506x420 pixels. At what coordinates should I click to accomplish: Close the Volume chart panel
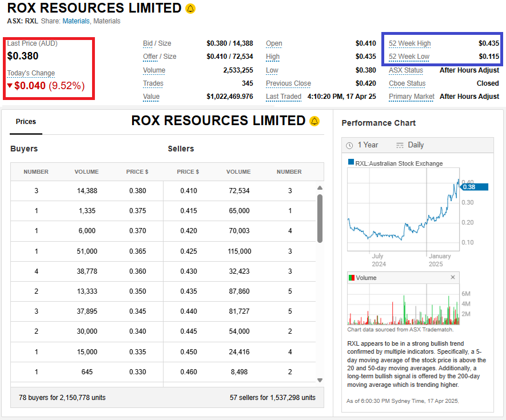point(453,278)
